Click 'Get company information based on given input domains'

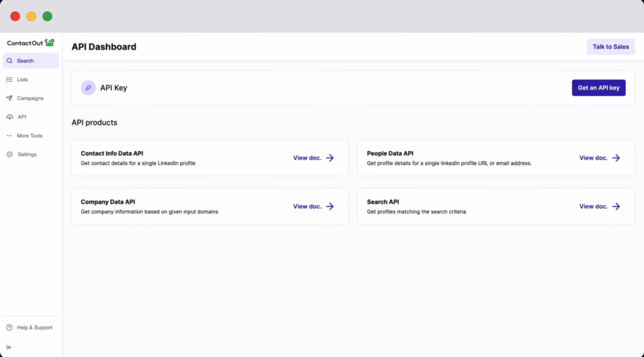150,212
